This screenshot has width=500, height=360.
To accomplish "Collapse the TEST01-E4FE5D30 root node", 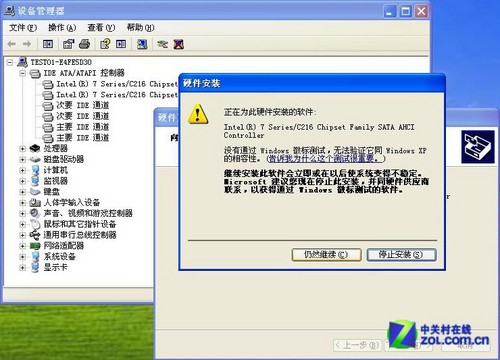I will click(10, 62).
